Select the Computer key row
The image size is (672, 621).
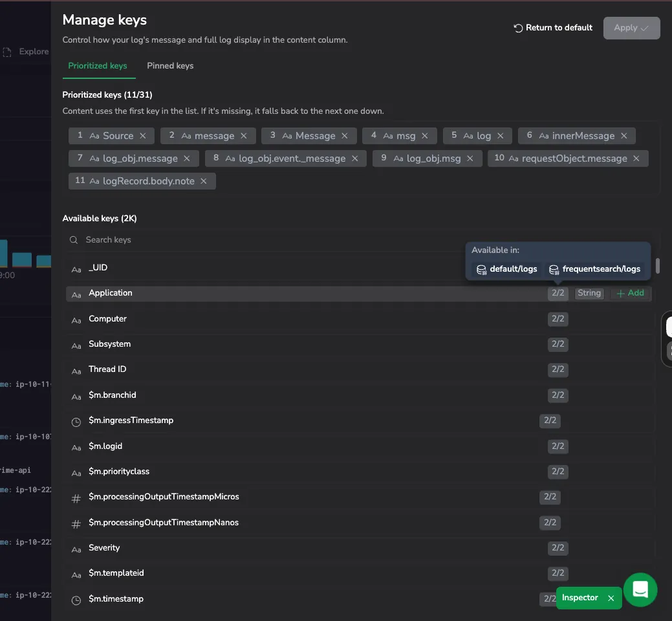pyautogui.click(x=359, y=319)
